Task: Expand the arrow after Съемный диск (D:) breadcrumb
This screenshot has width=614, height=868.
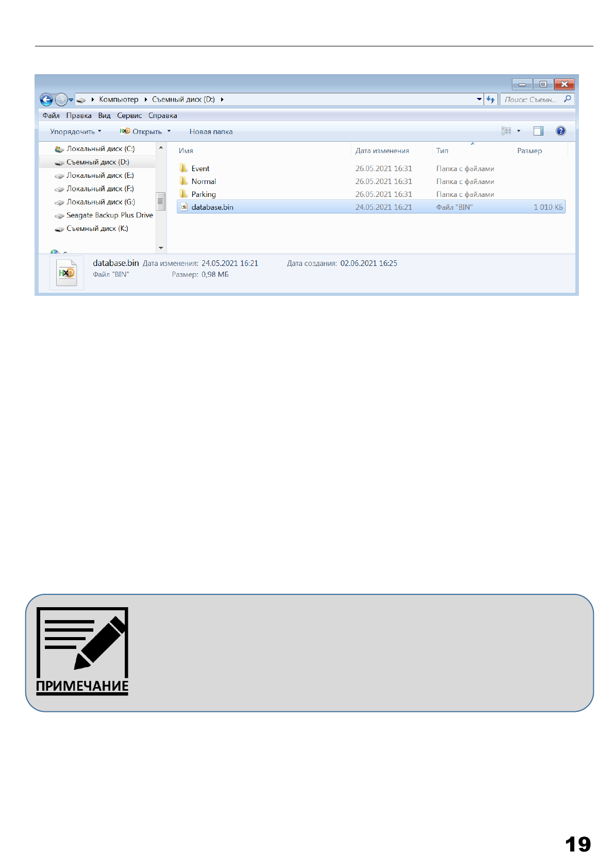Action: click(222, 99)
